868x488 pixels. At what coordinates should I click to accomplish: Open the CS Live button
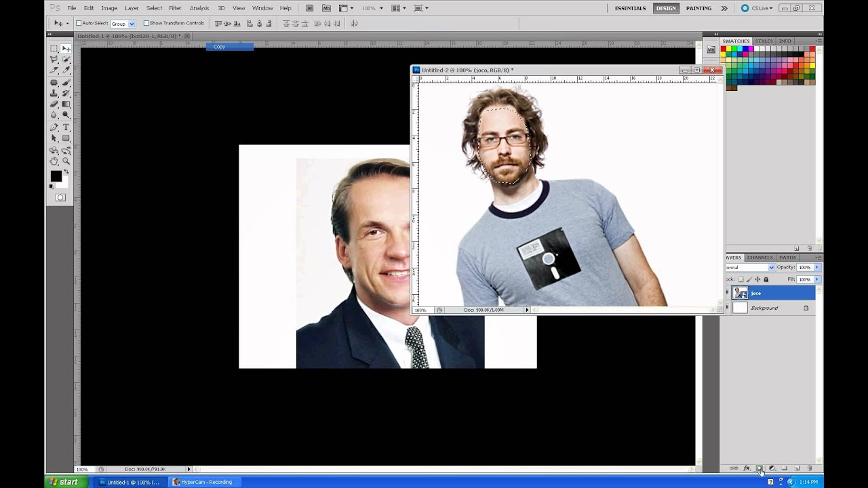[757, 8]
